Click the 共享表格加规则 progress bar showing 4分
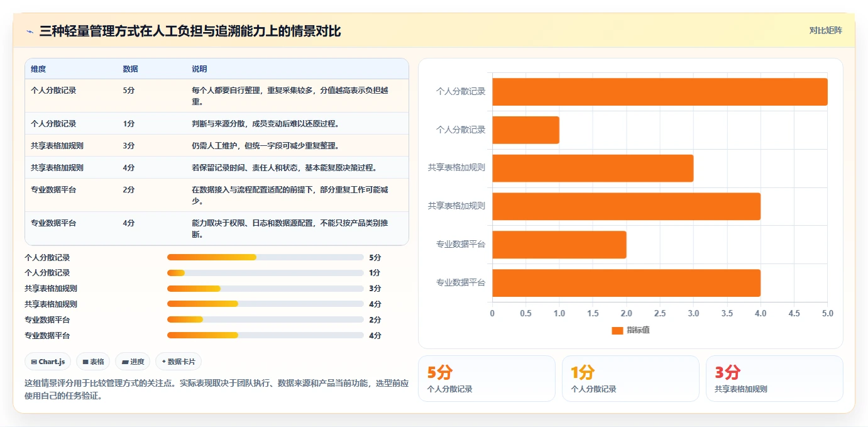 tap(265, 304)
